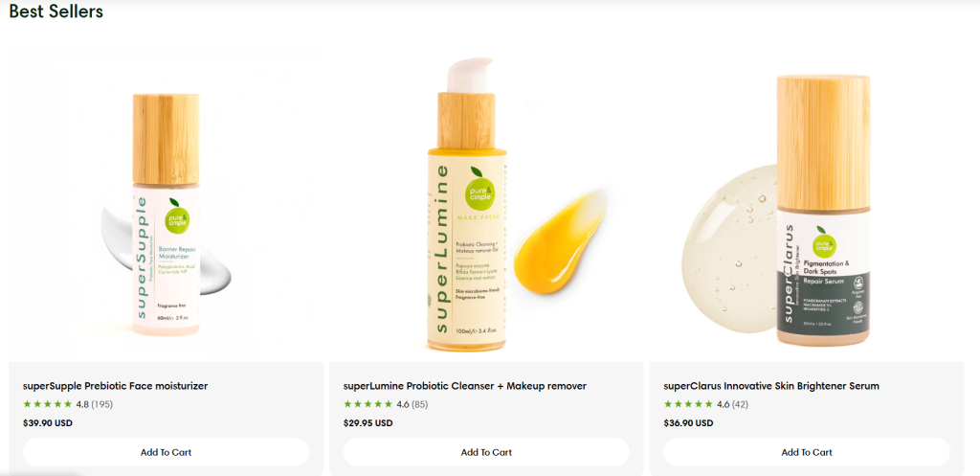View the 85 reviews for superLumine
980x476 pixels.
pyautogui.click(x=419, y=404)
